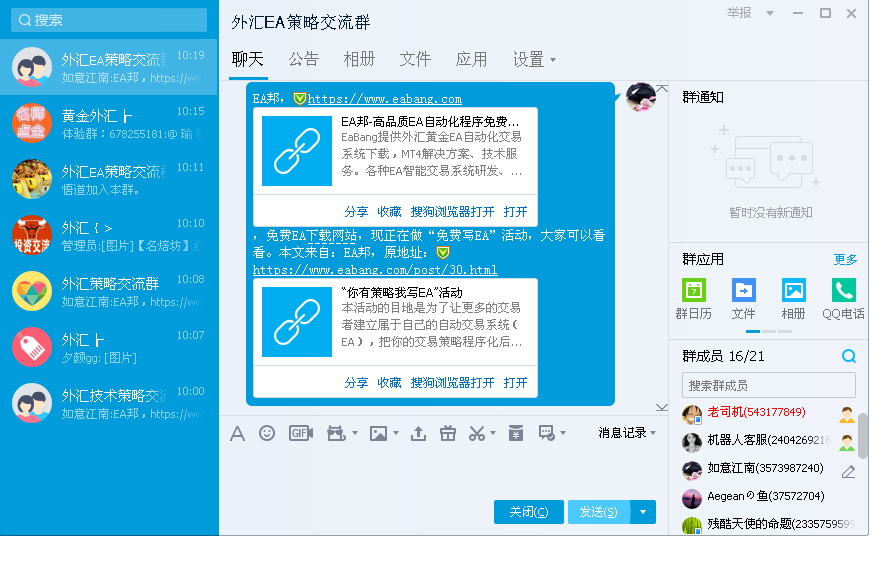The width and height of the screenshot is (890, 576).
Task: Select member 机器人客服
Action: (769, 442)
